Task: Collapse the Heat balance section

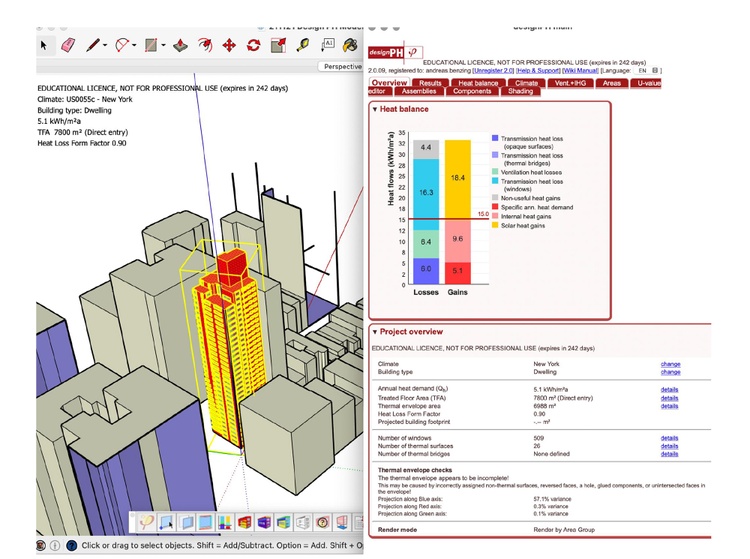Action: click(x=375, y=109)
